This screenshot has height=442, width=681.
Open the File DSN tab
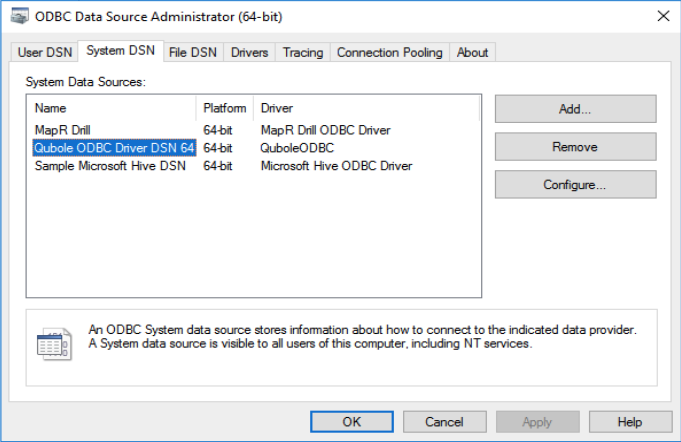click(193, 53)
